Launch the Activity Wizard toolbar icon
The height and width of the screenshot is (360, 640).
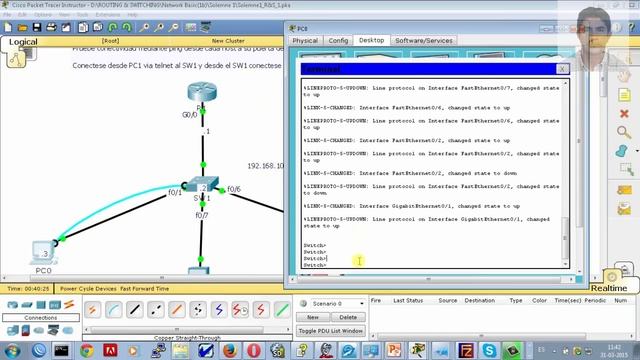coord(66,27)
